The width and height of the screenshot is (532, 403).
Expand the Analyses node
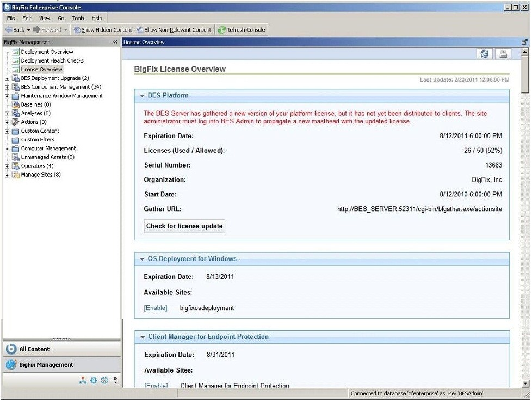(7, 114)
